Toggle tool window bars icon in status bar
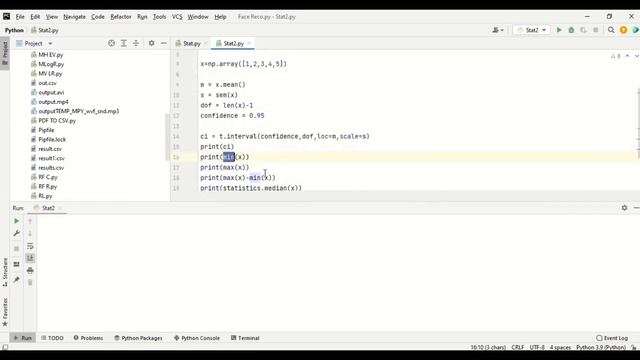 (x=5, y=347)
